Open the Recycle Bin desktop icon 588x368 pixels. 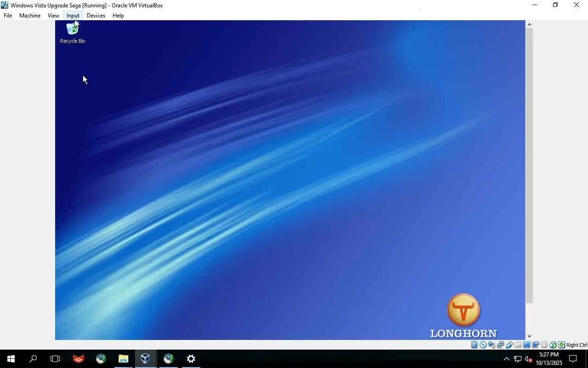pyautogui.click(x=73, y=33)
